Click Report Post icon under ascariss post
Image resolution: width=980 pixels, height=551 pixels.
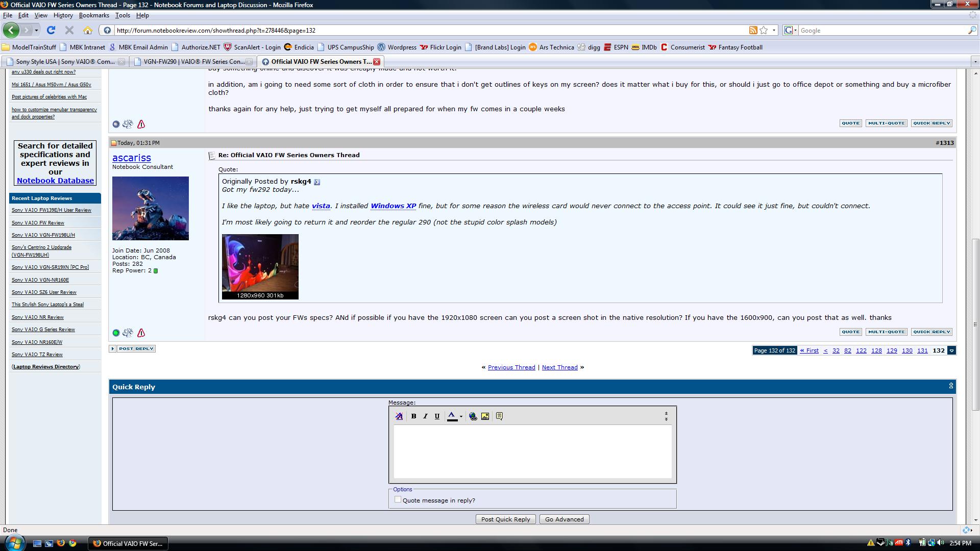click(141, 333)
